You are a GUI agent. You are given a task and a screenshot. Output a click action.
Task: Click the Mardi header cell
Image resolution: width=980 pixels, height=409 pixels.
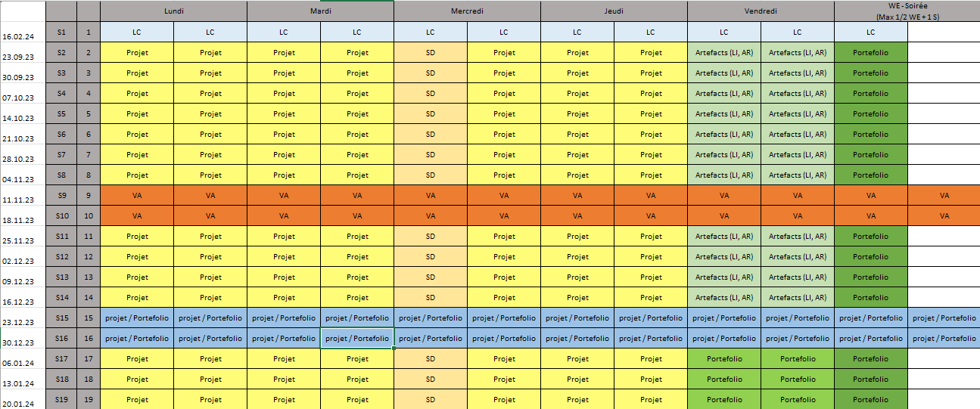pyautogui.click(x=320, y=11)
